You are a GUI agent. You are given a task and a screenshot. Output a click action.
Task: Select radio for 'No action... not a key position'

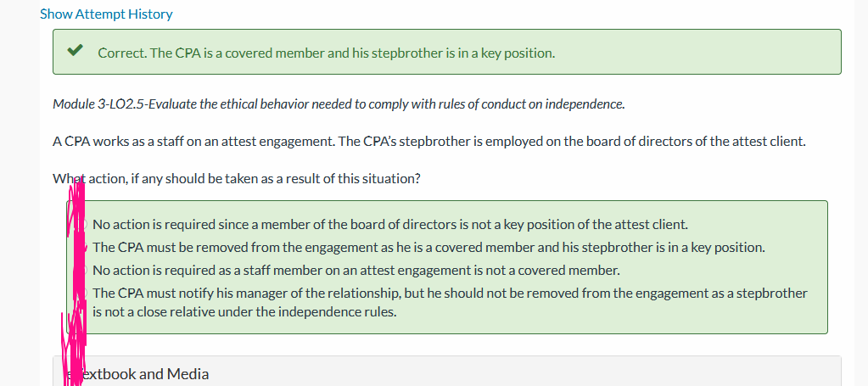click(82, 225)
